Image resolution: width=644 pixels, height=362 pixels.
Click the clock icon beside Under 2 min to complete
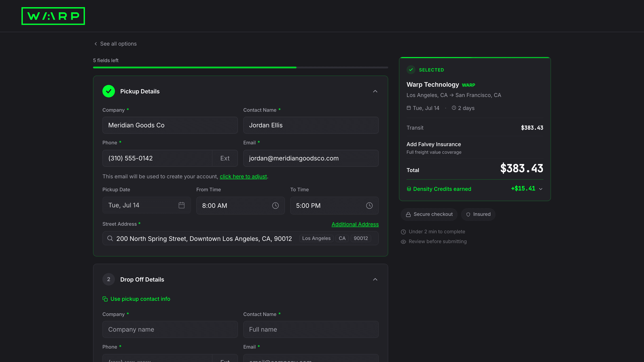[403, 232]
